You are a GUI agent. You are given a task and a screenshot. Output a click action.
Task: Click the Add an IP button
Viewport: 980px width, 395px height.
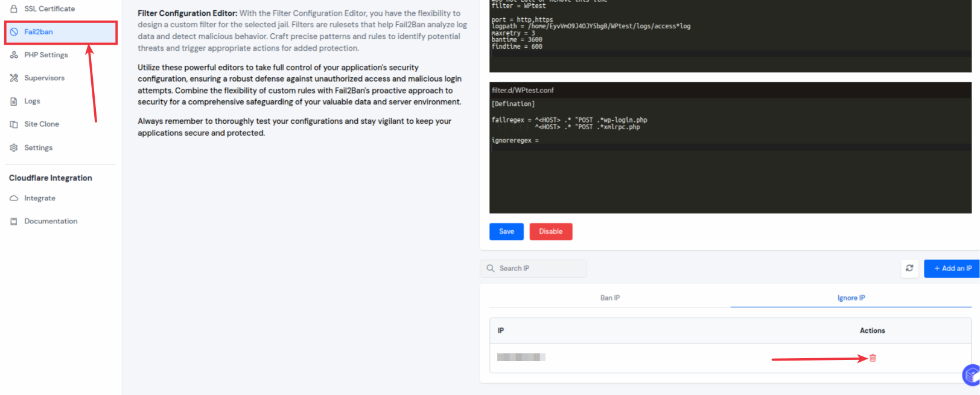coord(952,268)
